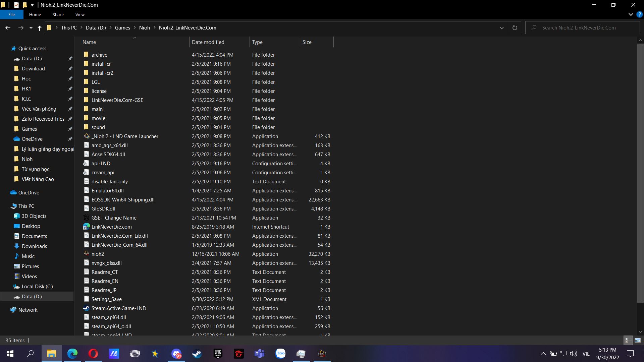Open Quick Access Toolbar customize dropdown

pos(32,5)
